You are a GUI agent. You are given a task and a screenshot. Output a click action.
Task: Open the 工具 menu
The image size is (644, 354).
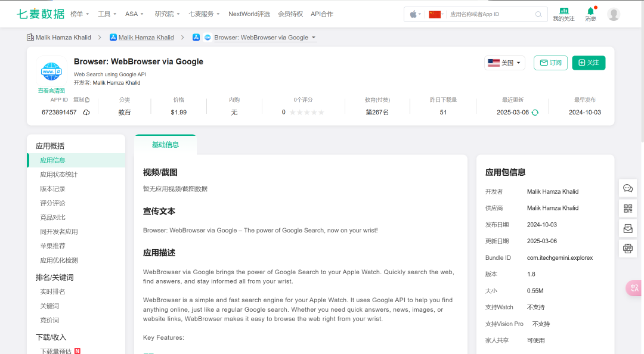[107, 14]
